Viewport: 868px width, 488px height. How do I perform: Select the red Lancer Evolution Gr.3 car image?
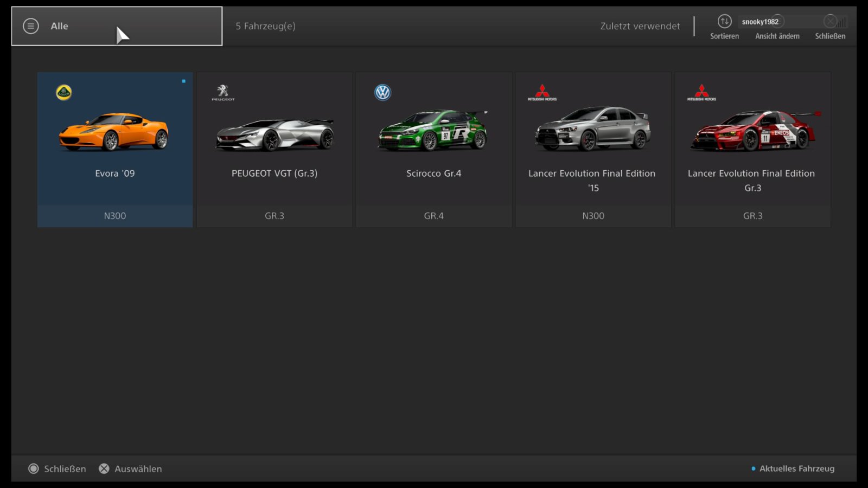point(755,130)
